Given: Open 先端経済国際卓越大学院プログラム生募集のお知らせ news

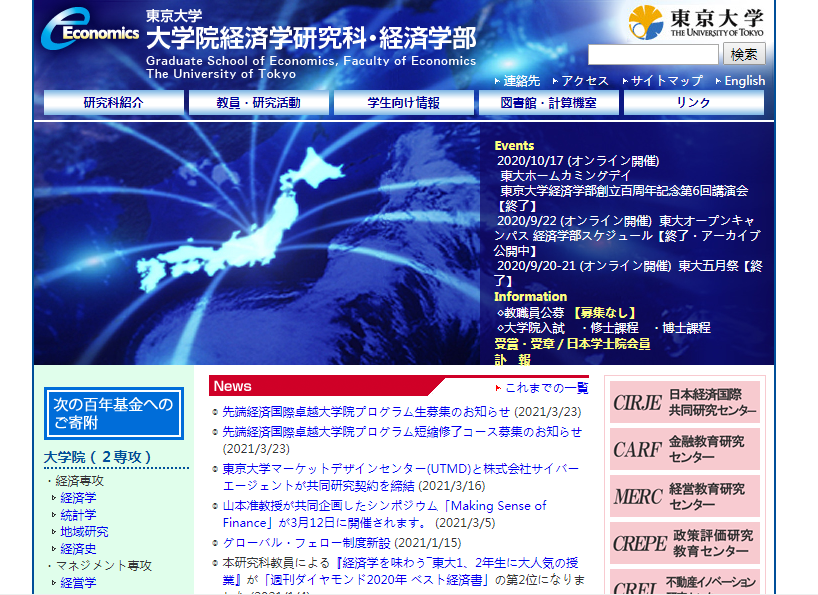Looking at the screenshot, I should click(366, 412).
